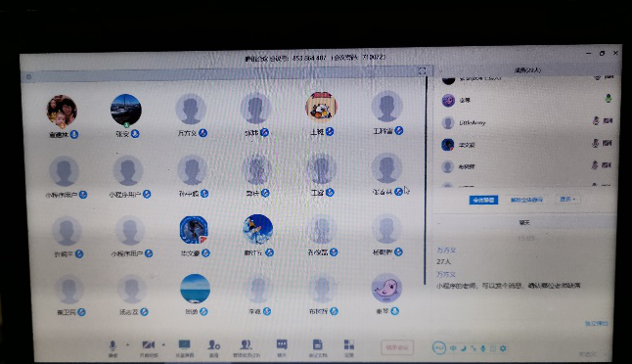Open the invite participants icon

click(213, 345)
